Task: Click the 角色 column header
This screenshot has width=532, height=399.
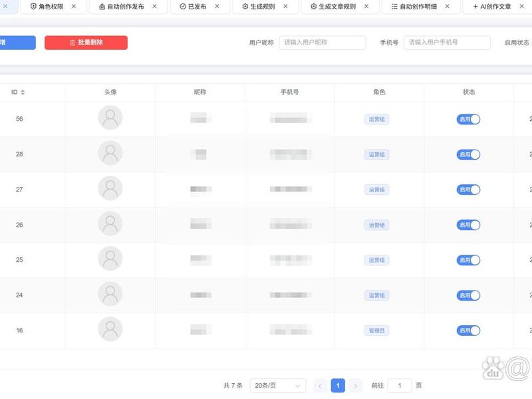Action: [x=379, y=92]
